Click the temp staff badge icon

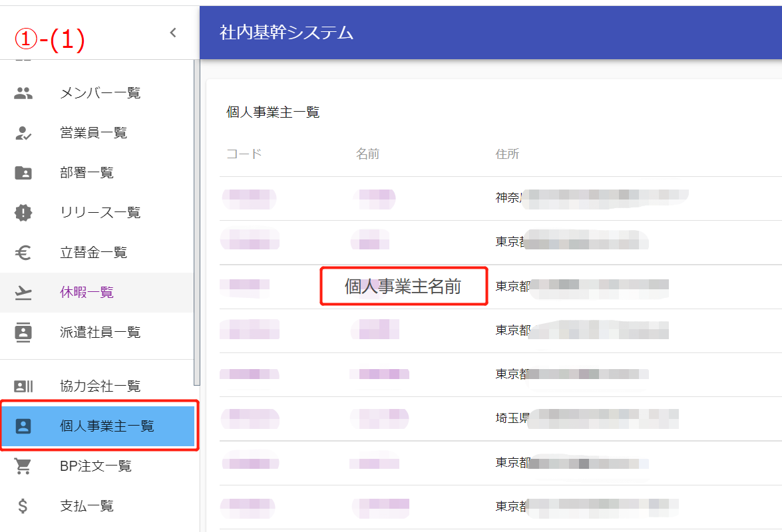(x=23, y=332)
